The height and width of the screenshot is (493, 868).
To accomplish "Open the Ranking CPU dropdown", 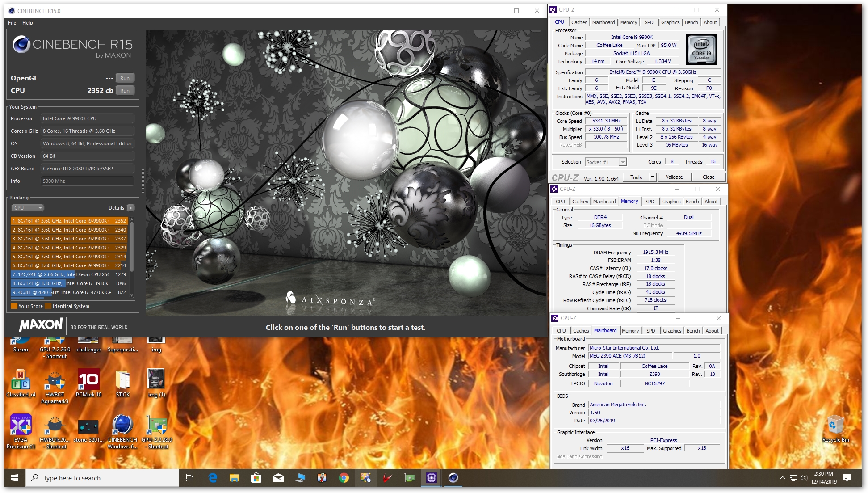I will coord(28,208).
